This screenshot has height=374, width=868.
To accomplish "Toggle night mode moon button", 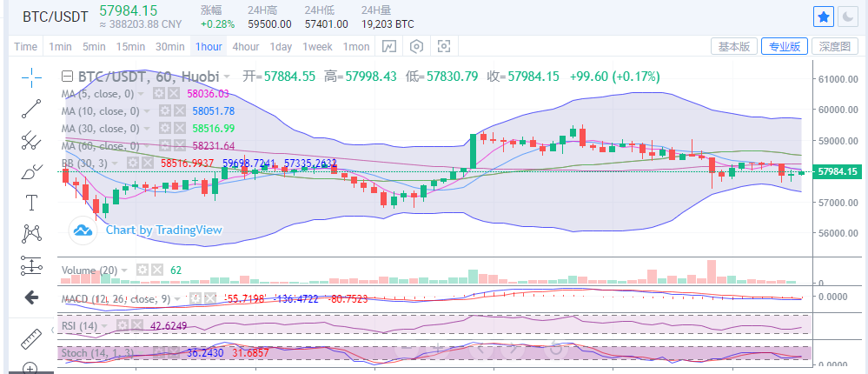I will click(x=847, y=17).
